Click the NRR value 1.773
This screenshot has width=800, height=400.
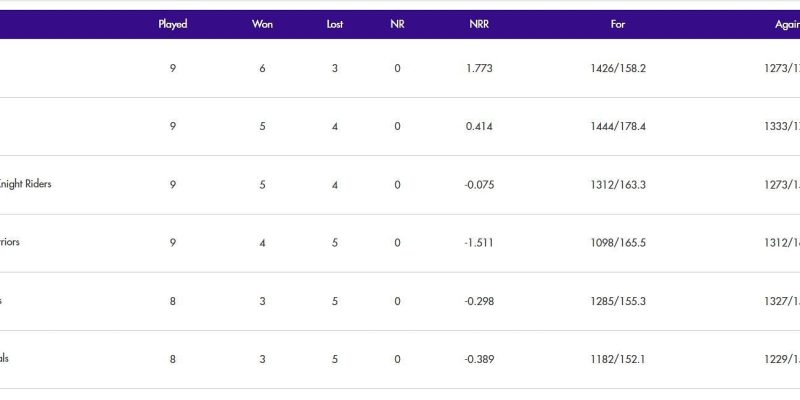click(x=479, y=69)
